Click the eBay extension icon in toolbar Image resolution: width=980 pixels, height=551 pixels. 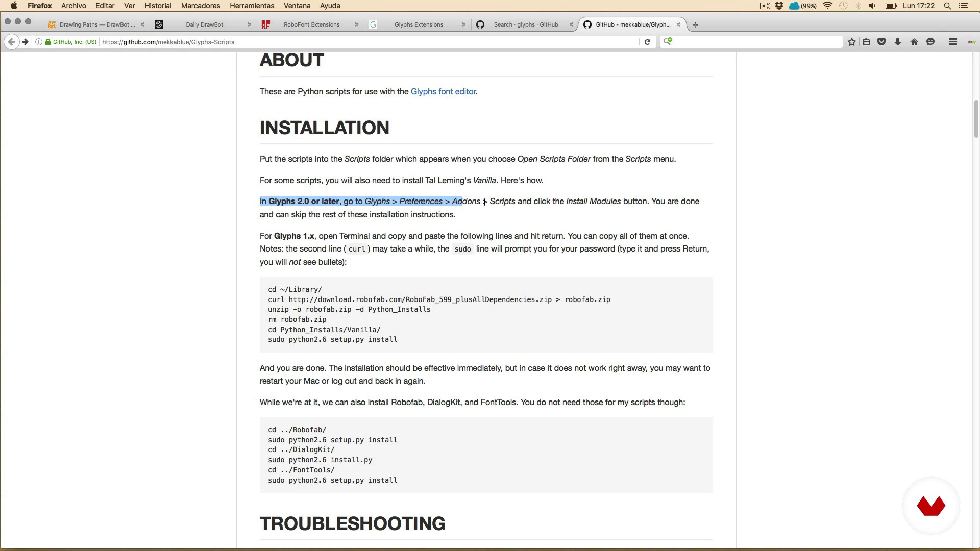pyautogui.click(x=971, y=42)
